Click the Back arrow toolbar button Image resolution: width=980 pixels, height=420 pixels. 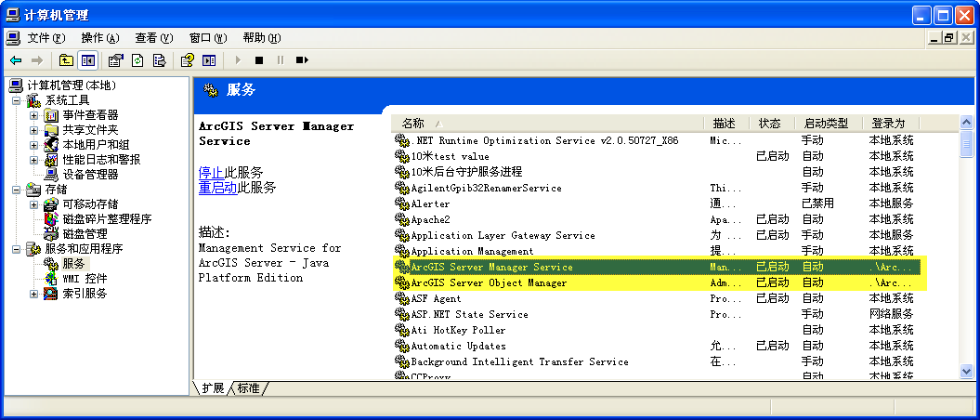(x=16, y=60)
